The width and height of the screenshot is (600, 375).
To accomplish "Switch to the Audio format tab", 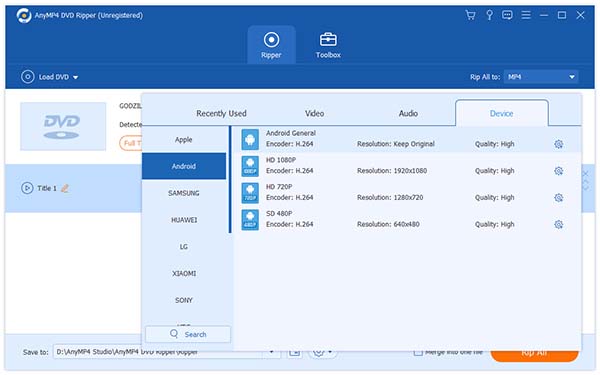I will pos(408,113).
